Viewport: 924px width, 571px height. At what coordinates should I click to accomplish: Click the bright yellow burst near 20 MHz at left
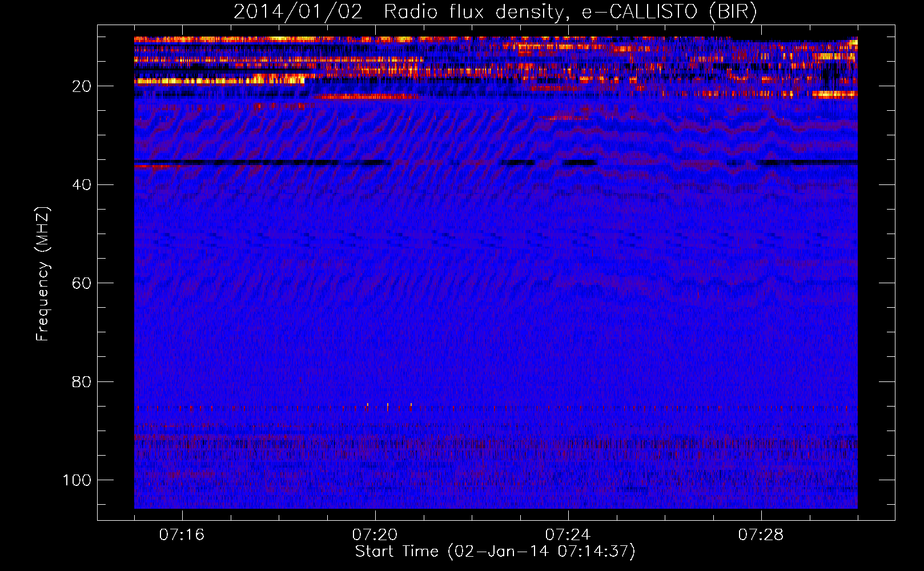219,81
